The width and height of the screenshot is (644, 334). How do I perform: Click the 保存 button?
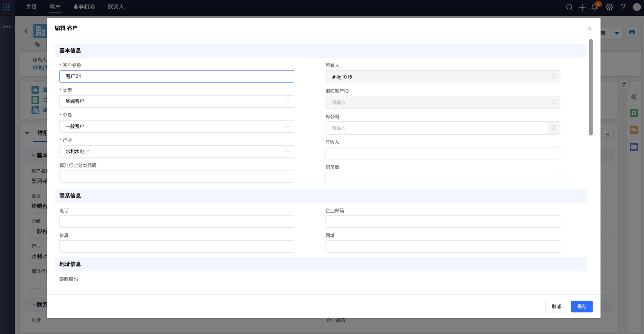pyautogui.click(x=582, y=307)
